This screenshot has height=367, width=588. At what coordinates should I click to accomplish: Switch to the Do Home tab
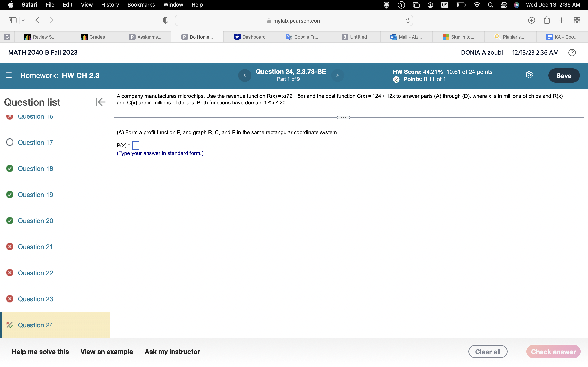point(197,37)
